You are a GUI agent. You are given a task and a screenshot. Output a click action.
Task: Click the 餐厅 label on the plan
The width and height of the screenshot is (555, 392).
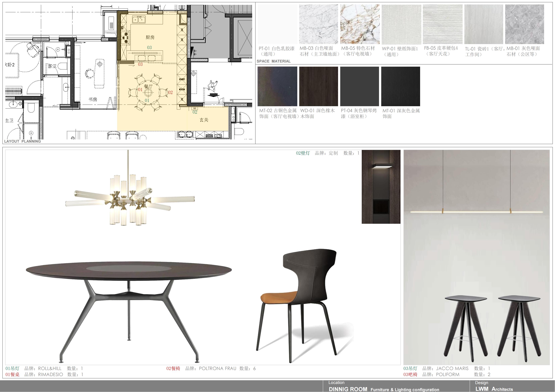point(148,86)
